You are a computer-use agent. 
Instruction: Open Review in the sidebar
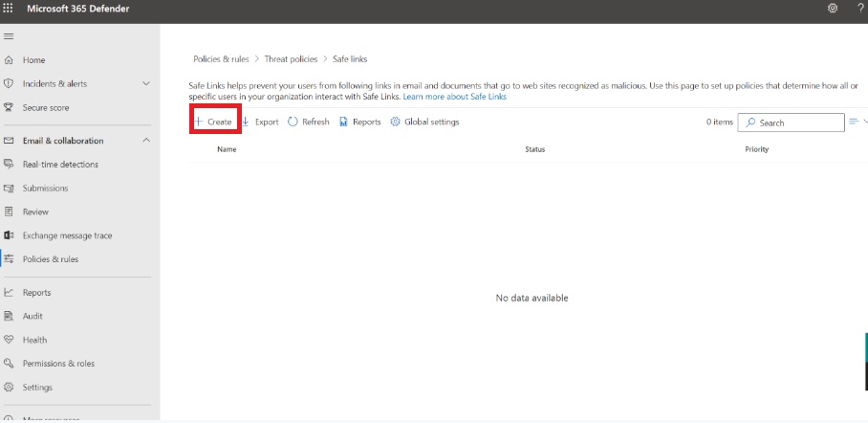(35, 211)
